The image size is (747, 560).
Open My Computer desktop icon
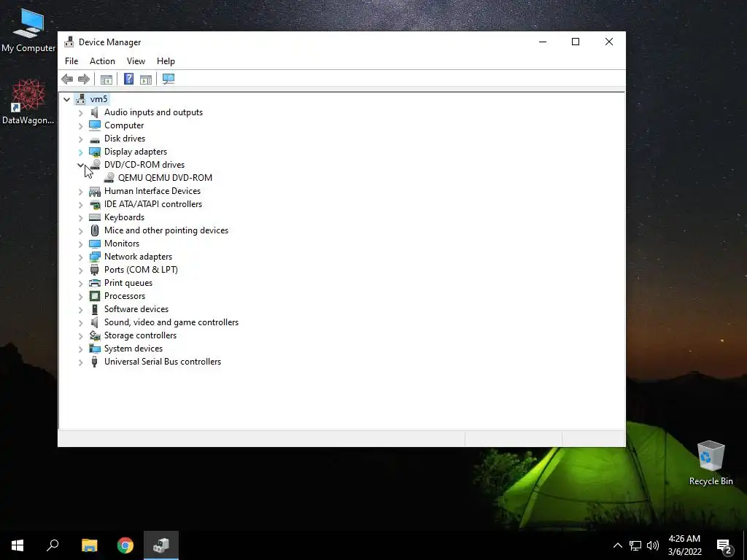coord(28,30)
